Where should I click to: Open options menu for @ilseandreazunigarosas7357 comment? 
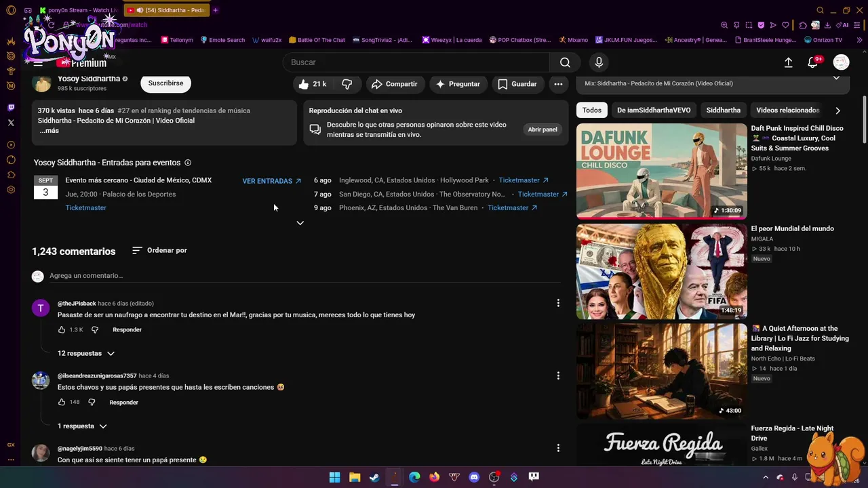(558, 375)
